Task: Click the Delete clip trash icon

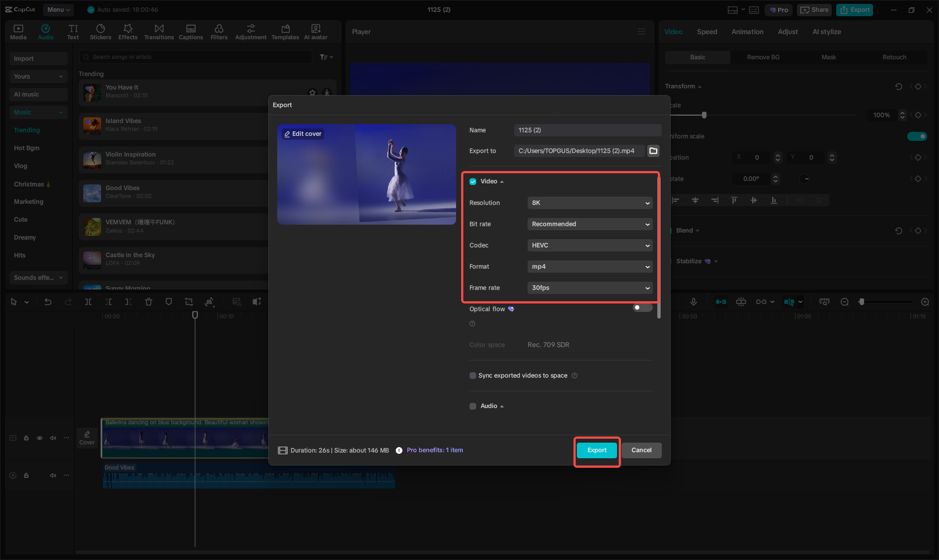Action: [149, 301]
